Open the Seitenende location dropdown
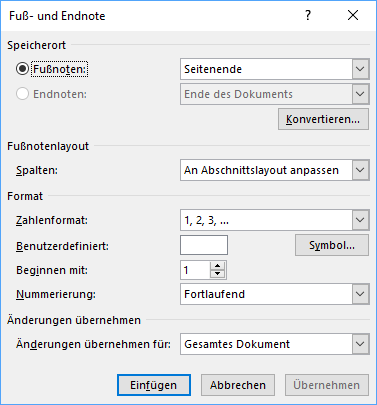Viewport: 377px width, 405px height. pos(275,69)
